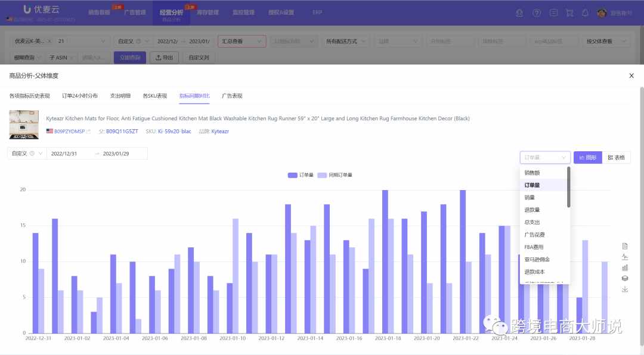Toggle the 订单量 legend series
644x355 pixels.
[301, 175]
